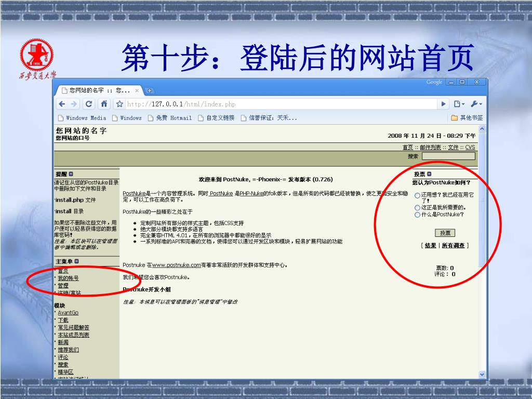532x399 pixels.
Task: Select poll option 还用想？我已经在用它了!
Action: coord(417,195)
